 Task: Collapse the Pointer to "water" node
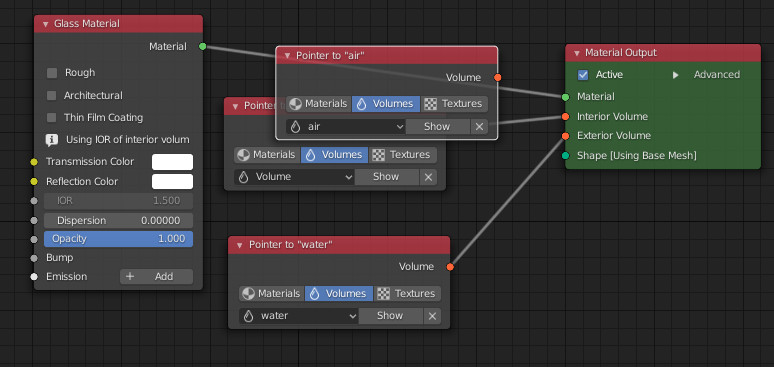tap(240, 245)
